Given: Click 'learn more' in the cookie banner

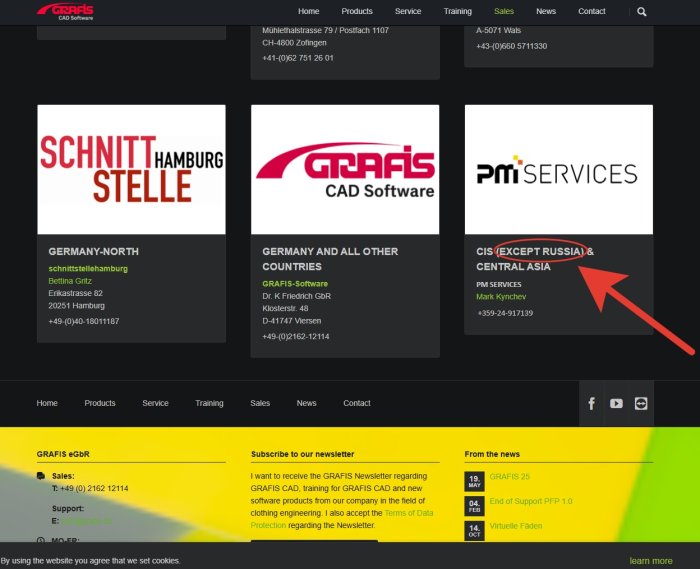Looking at the screenshot, I should point(650,561).
